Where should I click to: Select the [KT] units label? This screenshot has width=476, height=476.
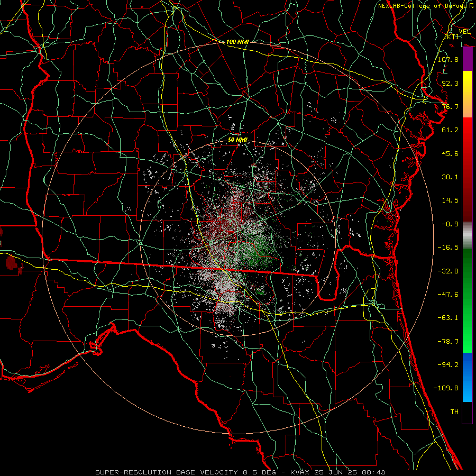click(x=452, y=37)
